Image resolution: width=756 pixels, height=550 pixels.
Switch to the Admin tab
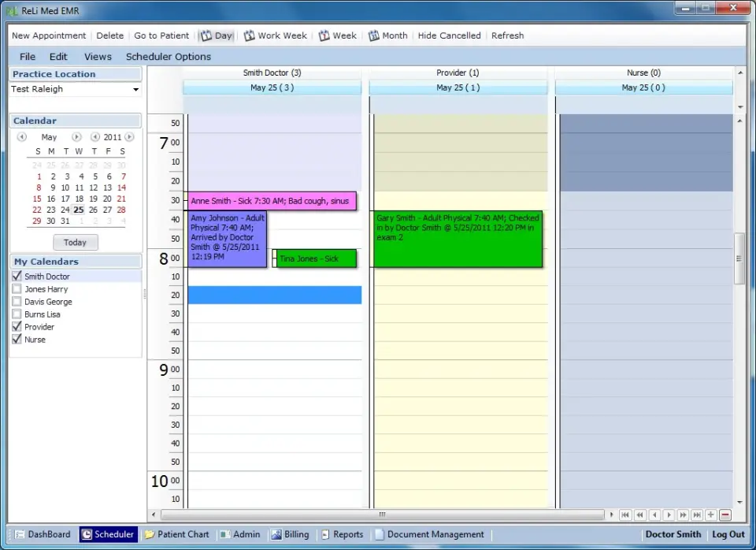[x=240, y=533]
